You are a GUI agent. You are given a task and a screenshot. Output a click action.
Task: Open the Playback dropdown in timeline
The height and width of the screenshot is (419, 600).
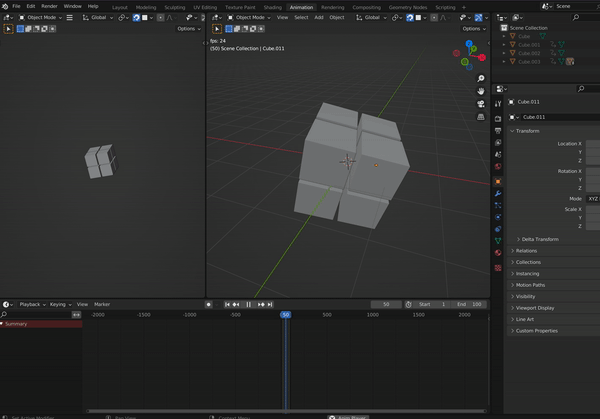click(30, 304)
